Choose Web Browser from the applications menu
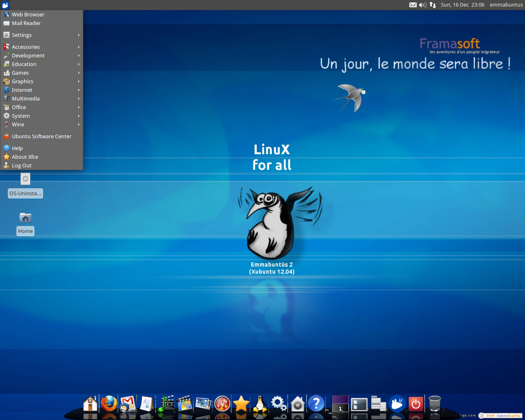Viewport: 525px width, 420px height. click(42, 14)
